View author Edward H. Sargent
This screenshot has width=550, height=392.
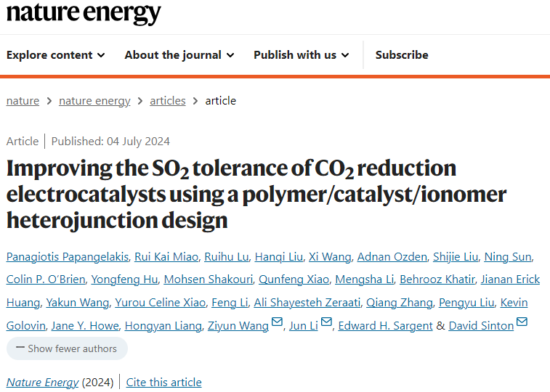(x=385, y=326)
